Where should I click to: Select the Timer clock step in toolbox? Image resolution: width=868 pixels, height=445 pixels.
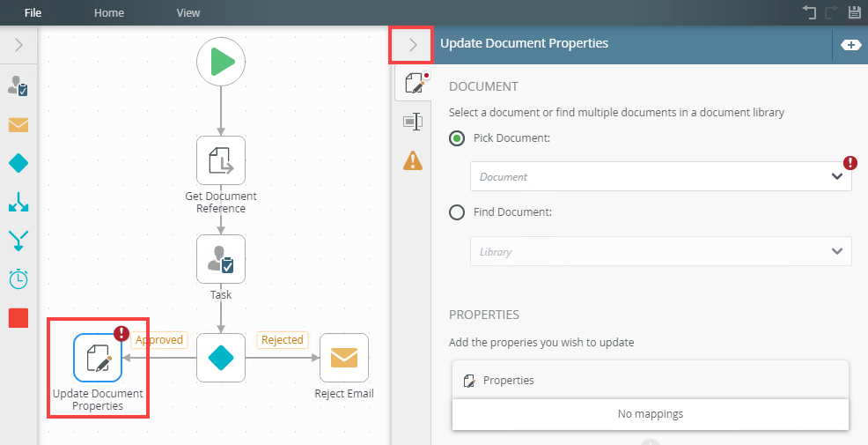[x=18, y=278]
